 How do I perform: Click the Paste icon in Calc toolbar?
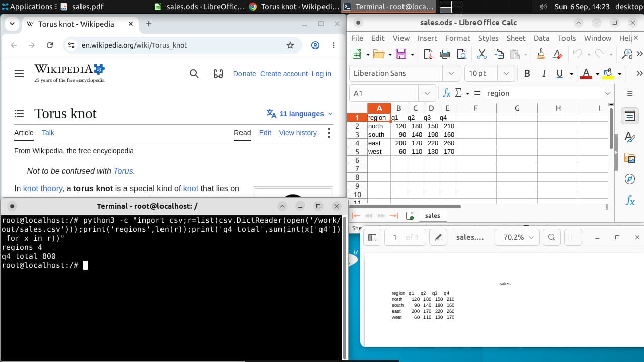pyautogui.click(x=515, y=54)
